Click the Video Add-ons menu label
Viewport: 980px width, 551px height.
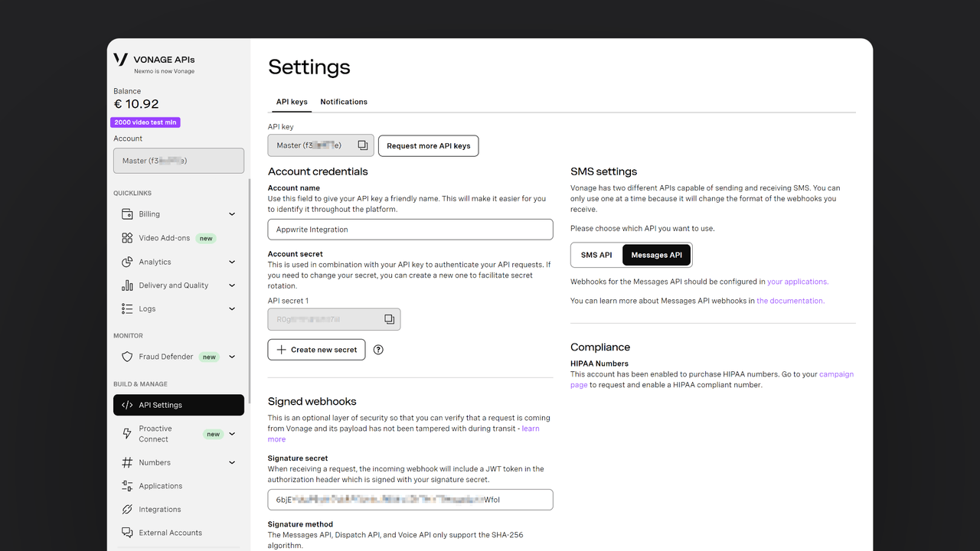[x=165, y=238]
